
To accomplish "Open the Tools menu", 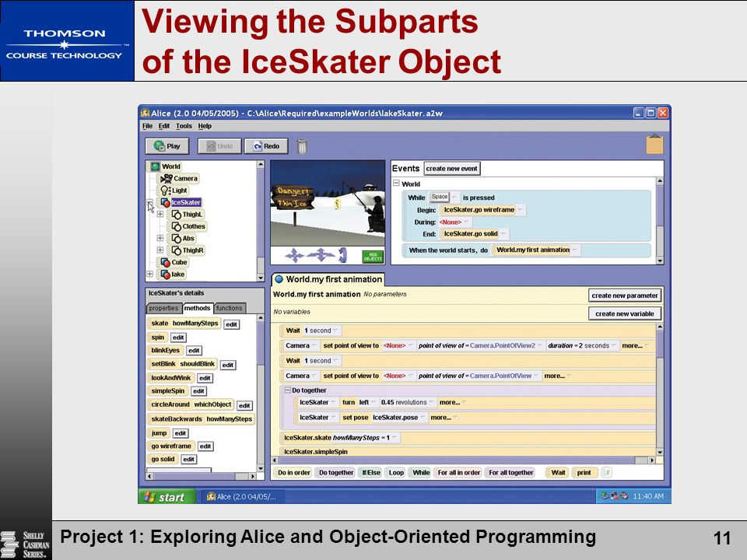I will tap(184, 126).
